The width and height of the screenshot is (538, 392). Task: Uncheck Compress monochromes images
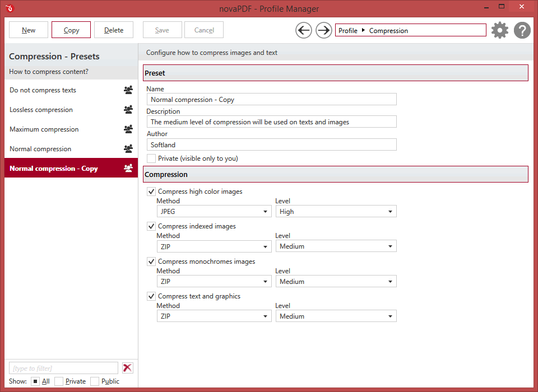point(151,262)
